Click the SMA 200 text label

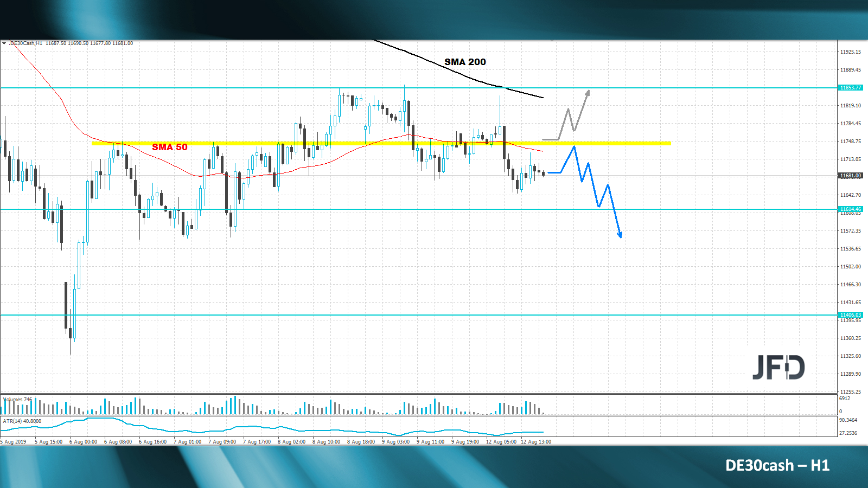pos(465,62)
